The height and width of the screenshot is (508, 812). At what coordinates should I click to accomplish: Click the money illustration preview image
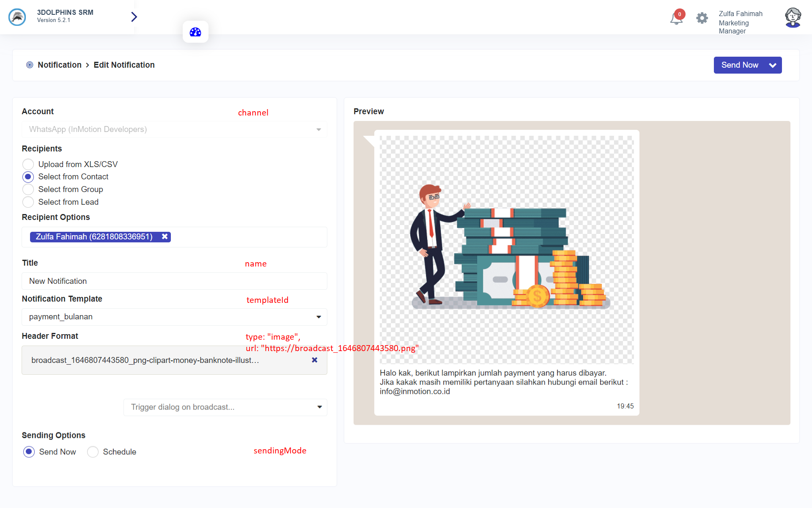click(x=507, y=250)
